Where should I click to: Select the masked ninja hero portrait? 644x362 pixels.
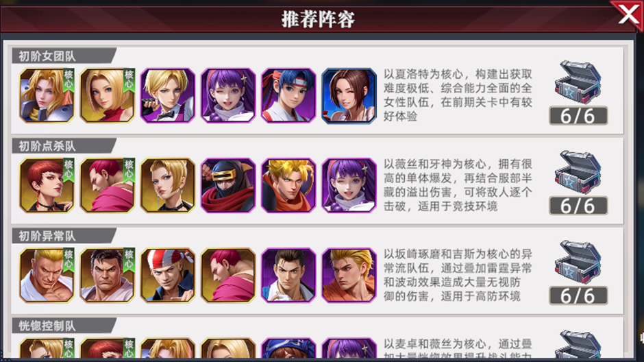click(x=228, y=186)
